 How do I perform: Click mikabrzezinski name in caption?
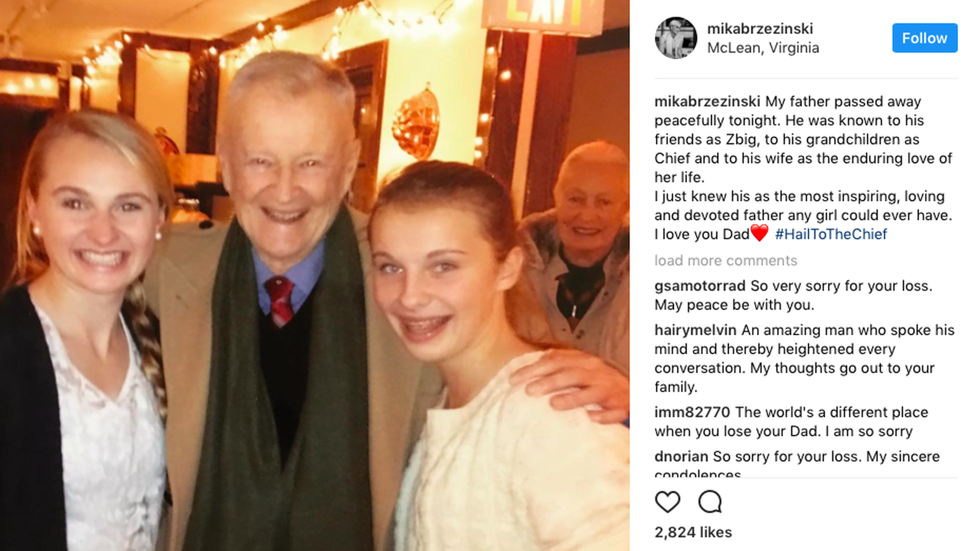click(707, 102)
